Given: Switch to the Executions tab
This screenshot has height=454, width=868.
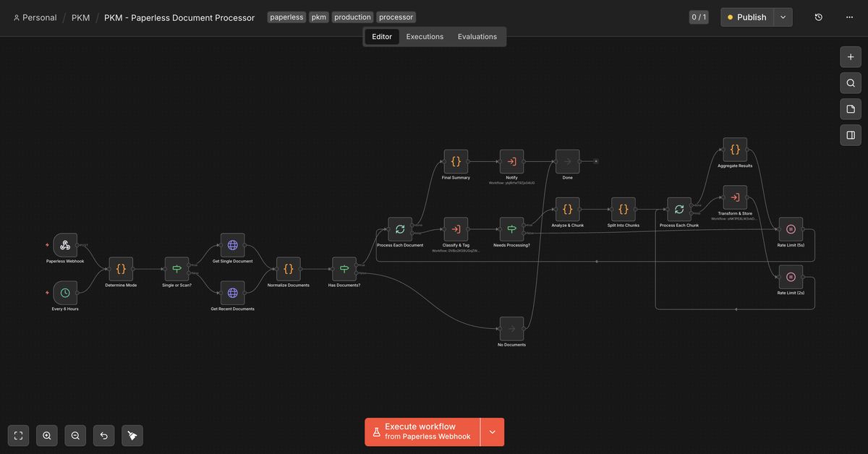Looking at the screenshot, I should 425,36.
